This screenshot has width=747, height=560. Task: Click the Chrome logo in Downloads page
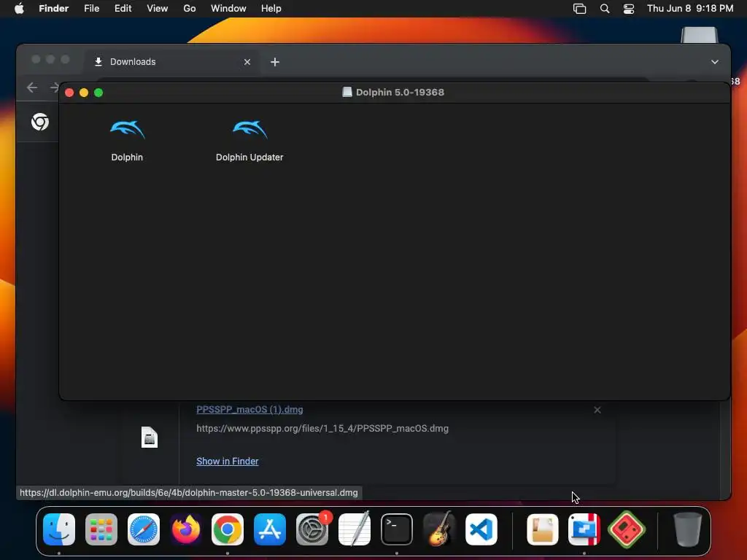coord(40,122)
